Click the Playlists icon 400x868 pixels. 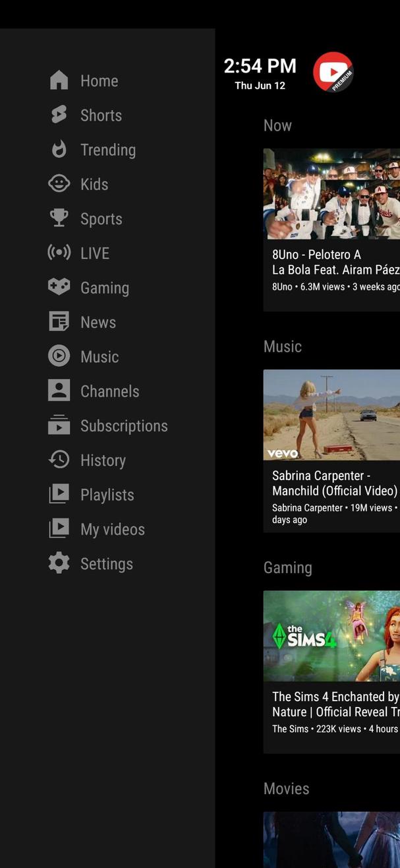59,494
